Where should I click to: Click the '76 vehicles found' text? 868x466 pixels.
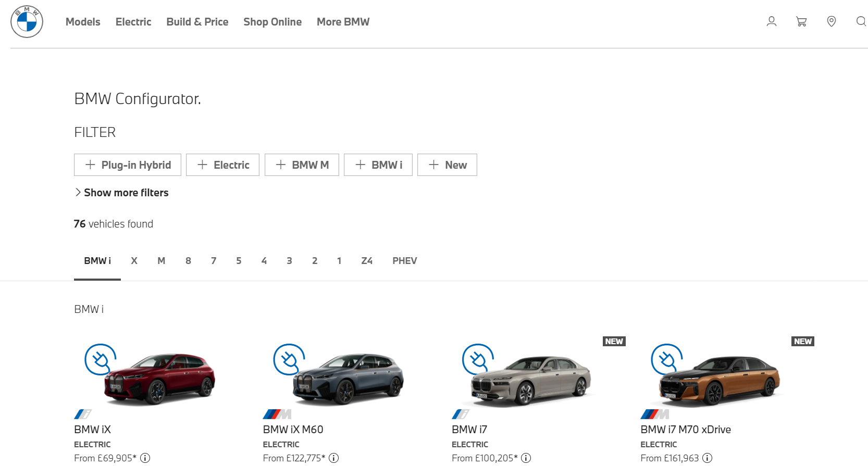(114, 224)
